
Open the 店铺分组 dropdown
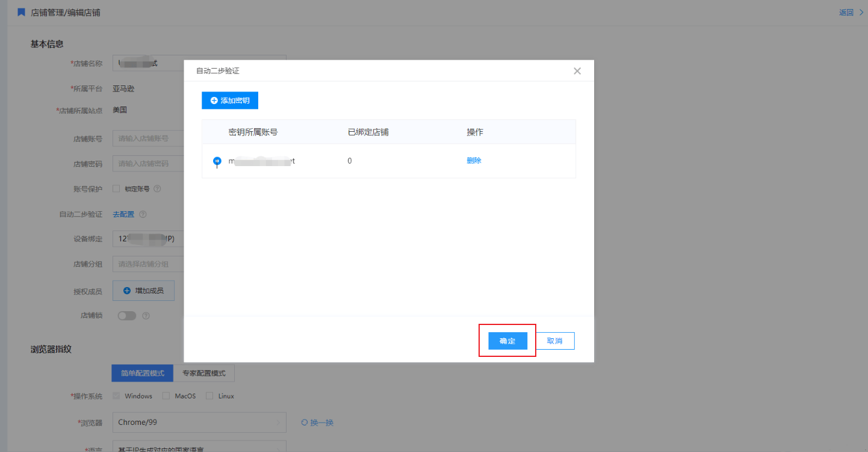[148, 264]
